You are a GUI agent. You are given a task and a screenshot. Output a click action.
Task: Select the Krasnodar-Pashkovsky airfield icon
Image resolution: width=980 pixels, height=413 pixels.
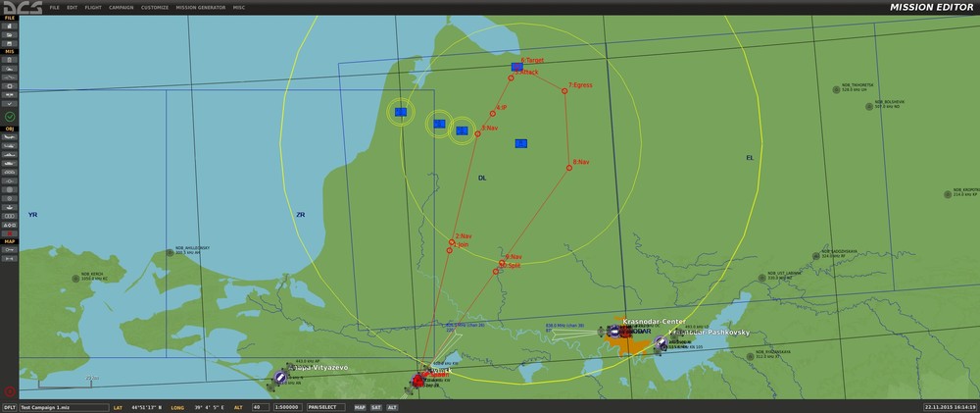[x=661, y=341]
